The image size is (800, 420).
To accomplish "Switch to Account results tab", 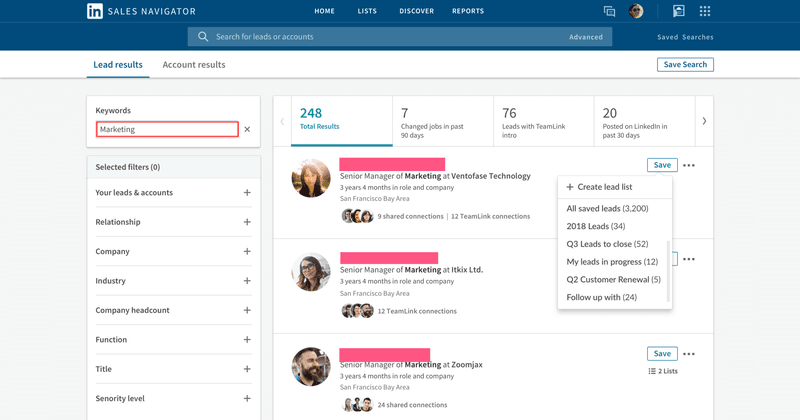I will click(x=194, y=65).
